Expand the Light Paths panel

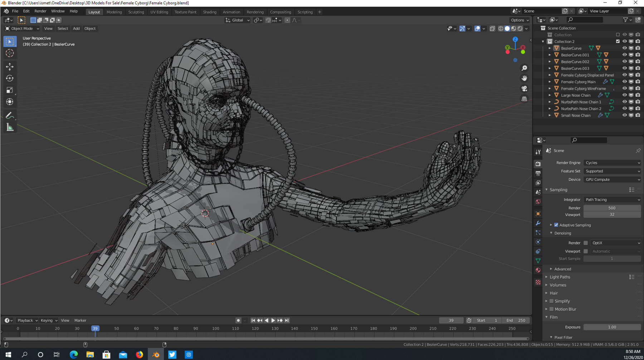[560, 277]
